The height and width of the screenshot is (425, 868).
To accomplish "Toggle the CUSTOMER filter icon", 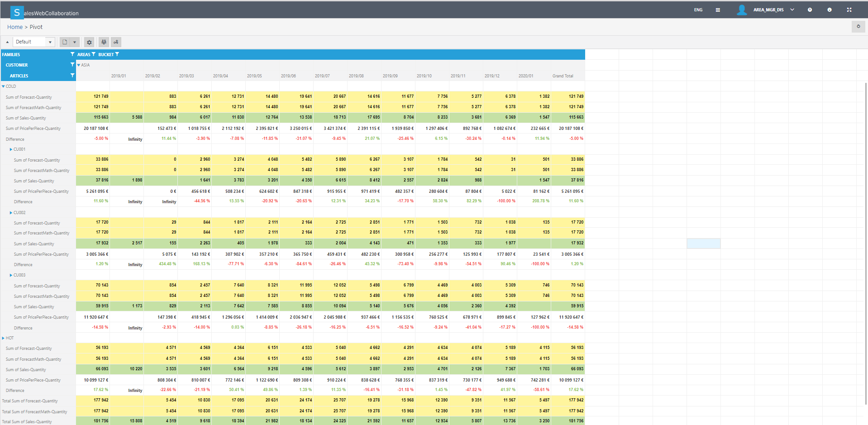I will [x=72, y=65].
